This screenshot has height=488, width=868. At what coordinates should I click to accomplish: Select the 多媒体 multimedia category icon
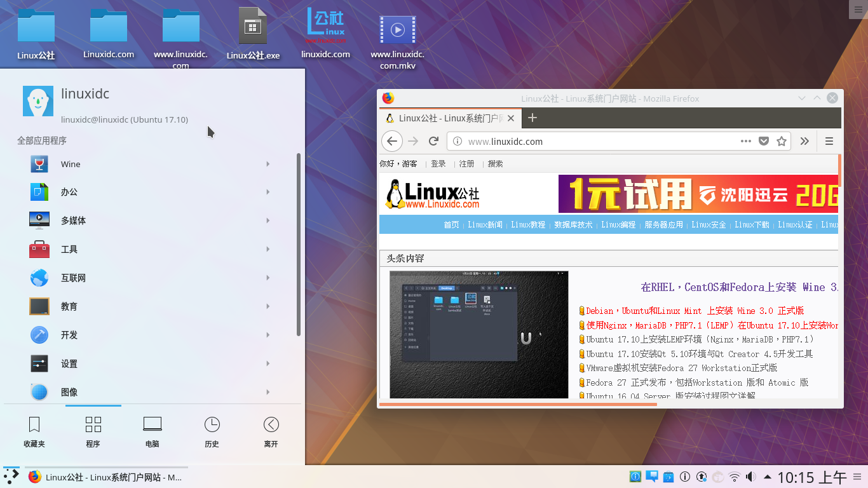point(39,220)
